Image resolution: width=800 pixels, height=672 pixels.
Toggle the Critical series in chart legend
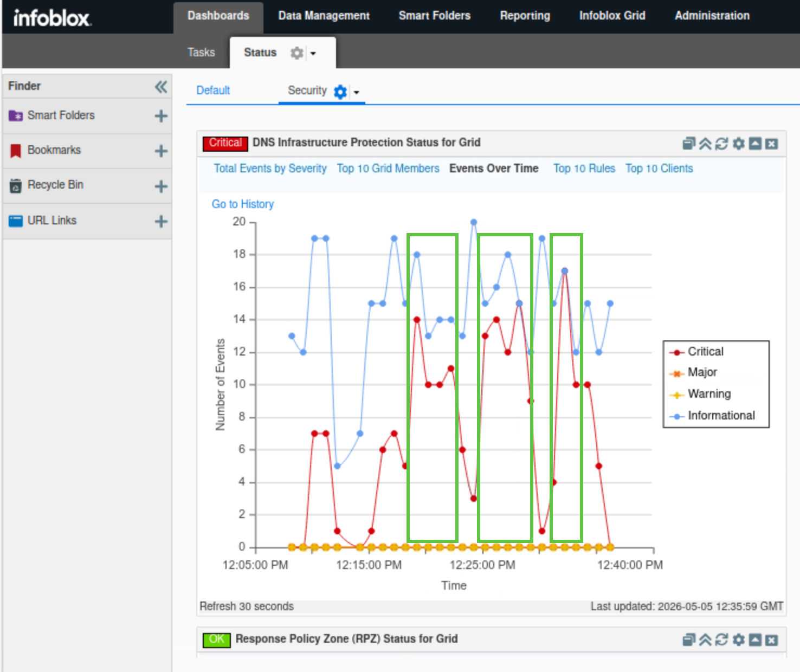pyautogui.click(x=697, y=352)
